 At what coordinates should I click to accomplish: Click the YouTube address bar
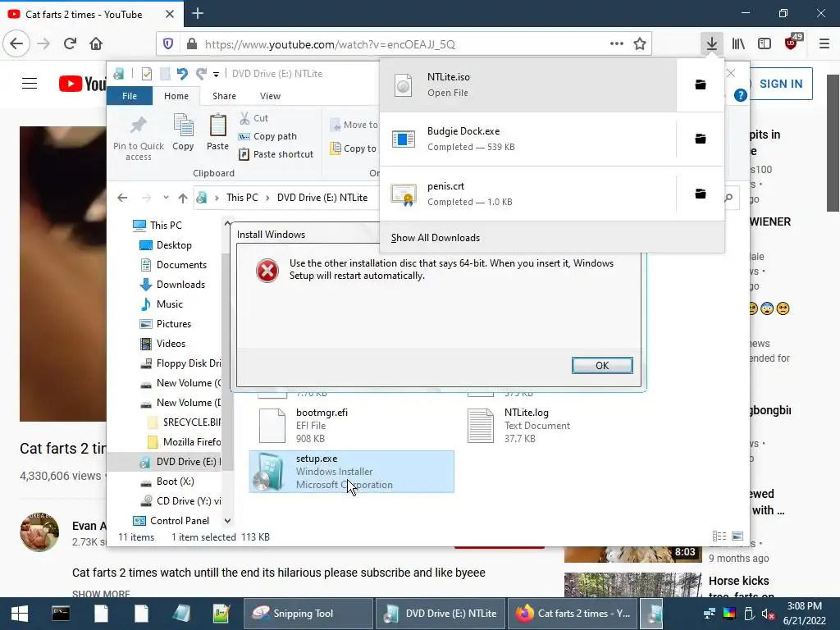(405, 44)
